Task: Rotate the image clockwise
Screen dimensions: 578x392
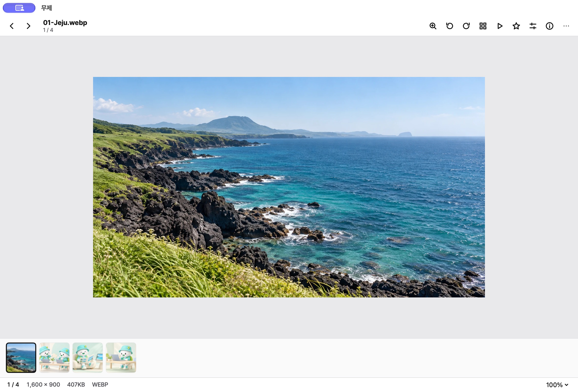Action: pyautogui.click(x=466, y=26)
